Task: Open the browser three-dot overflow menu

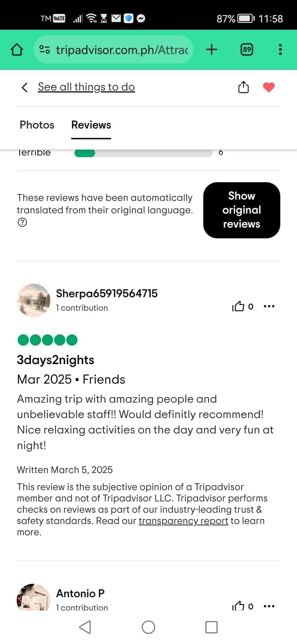Action: [x=280, y=50]
